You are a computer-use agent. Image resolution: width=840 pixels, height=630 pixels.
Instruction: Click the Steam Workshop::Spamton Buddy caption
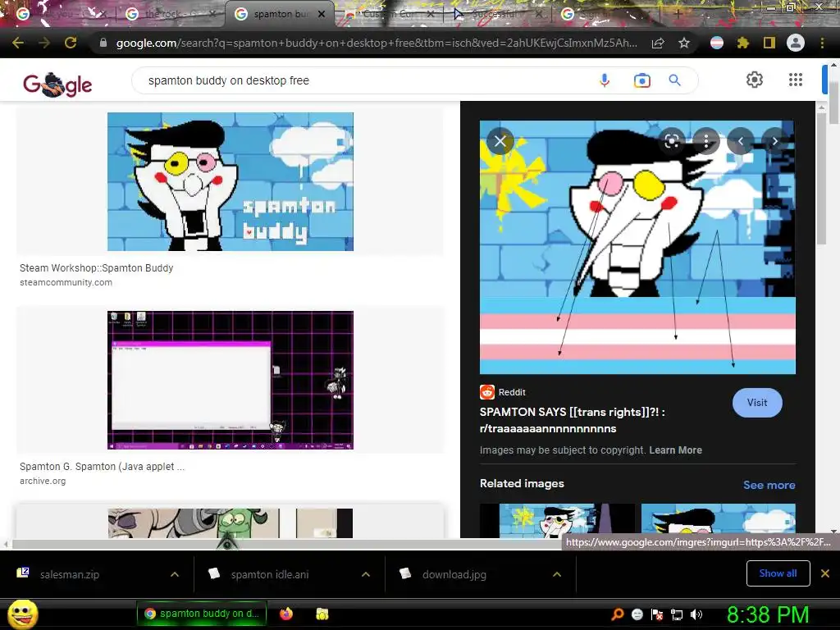coord(97,268)
